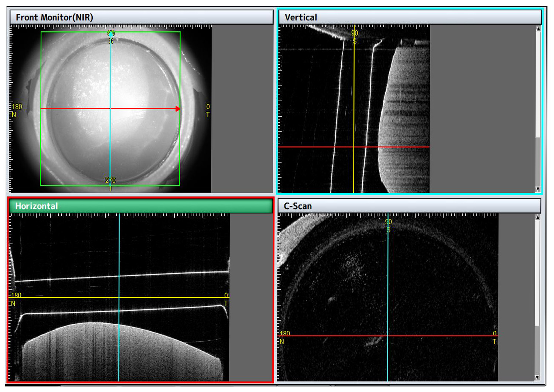Screen dimensions: 554x392
Task: Select the Front Monitor(NIR) panel header
Action: point(141,17)
